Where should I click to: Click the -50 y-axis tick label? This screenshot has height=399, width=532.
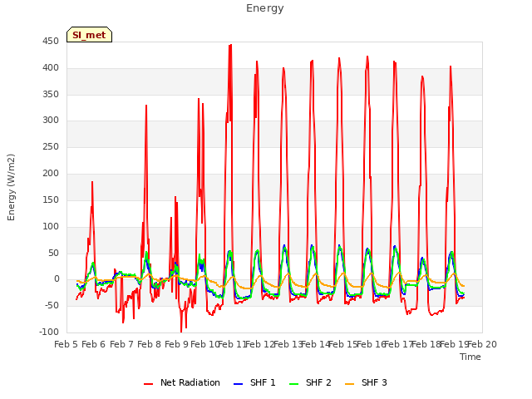click(x=52, y=306)
